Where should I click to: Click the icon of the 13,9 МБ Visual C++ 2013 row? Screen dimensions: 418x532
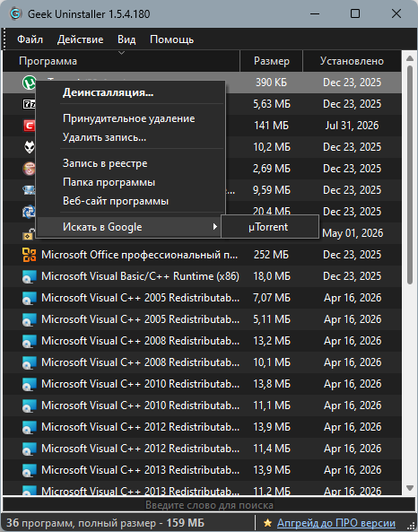pyautogui.click(x=30, y=471)
